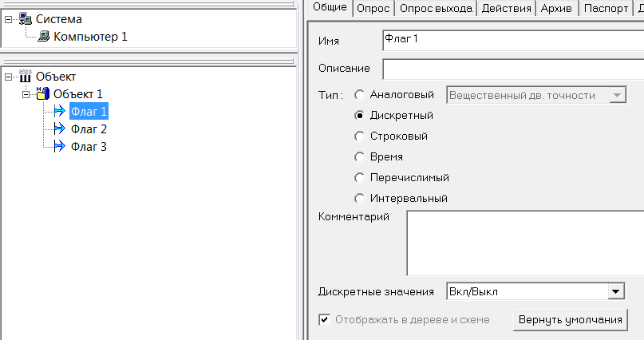Open the Опрос выхода tab
The image size is (644, 340).
436,8
